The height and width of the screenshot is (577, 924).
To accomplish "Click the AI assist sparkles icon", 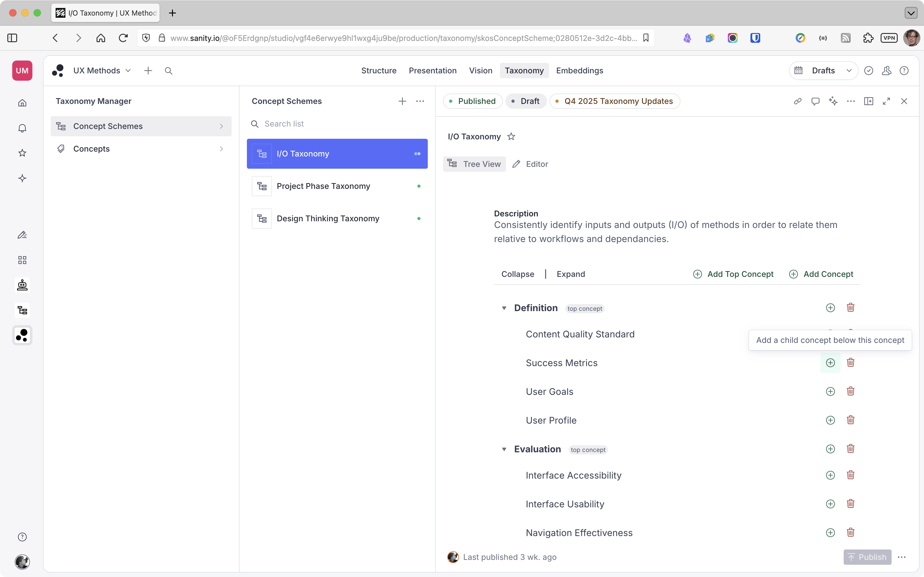I will [x=834, y=101].
